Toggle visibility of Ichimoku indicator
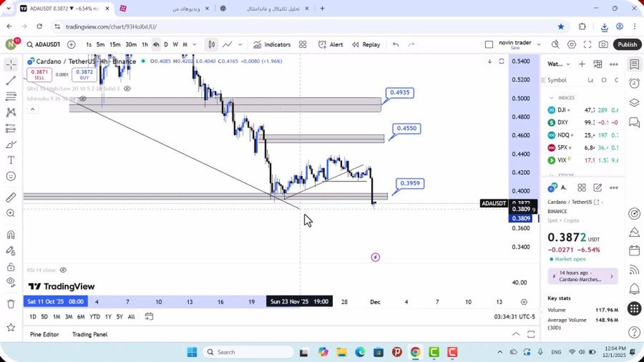 click(x=83, y=99)
